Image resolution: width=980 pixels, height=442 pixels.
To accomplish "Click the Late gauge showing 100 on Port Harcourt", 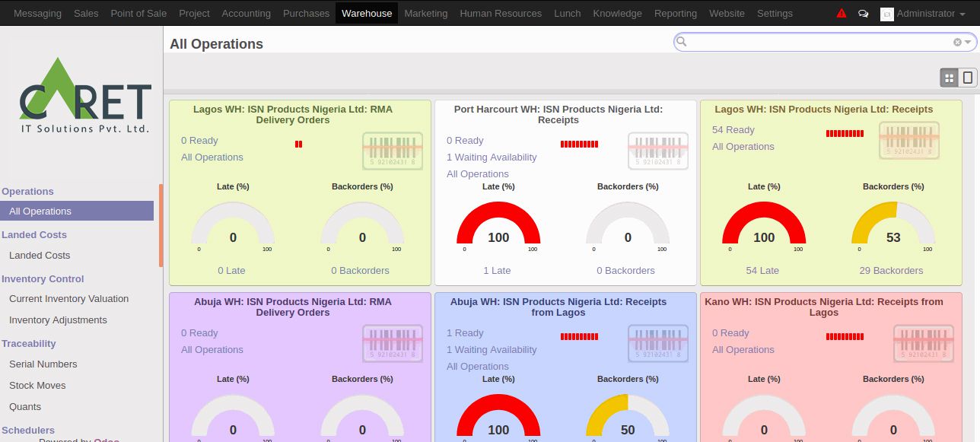I will [498, 224].
